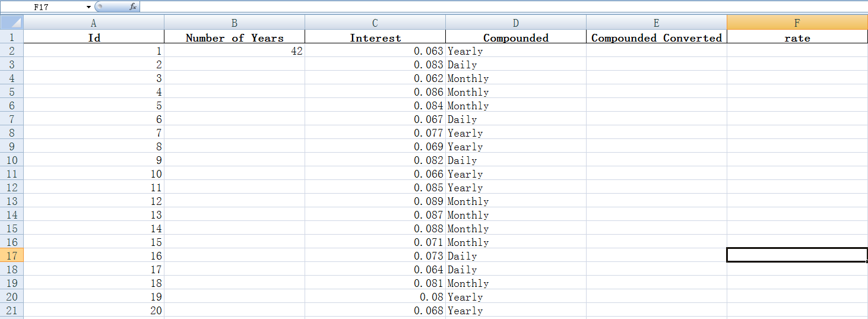
Task: Select column D header
Action: [x=516, y=23]
